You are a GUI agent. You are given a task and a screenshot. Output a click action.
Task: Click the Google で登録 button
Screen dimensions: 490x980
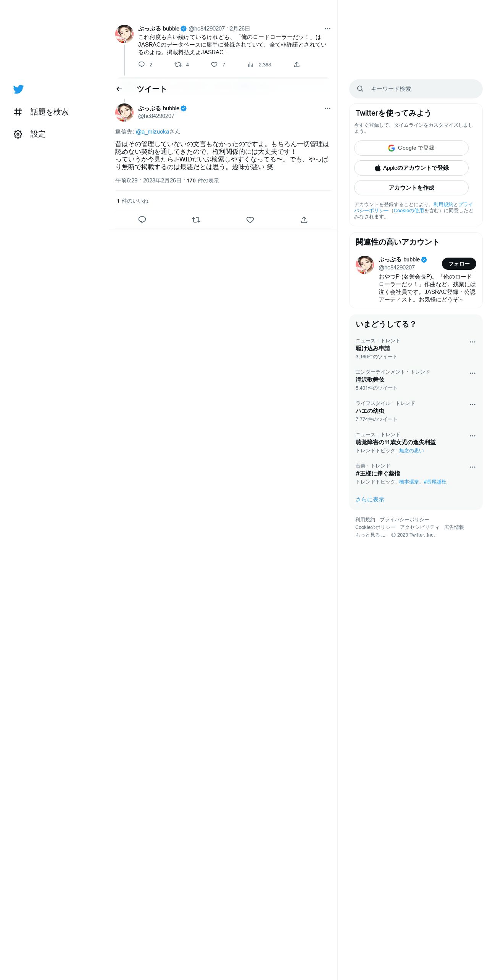tap(411, 148)
